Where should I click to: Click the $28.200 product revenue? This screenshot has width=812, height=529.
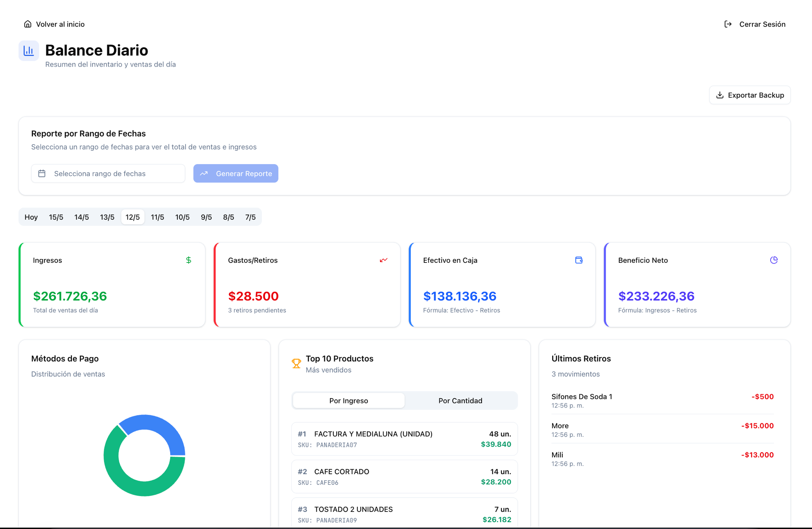[496, 482]
